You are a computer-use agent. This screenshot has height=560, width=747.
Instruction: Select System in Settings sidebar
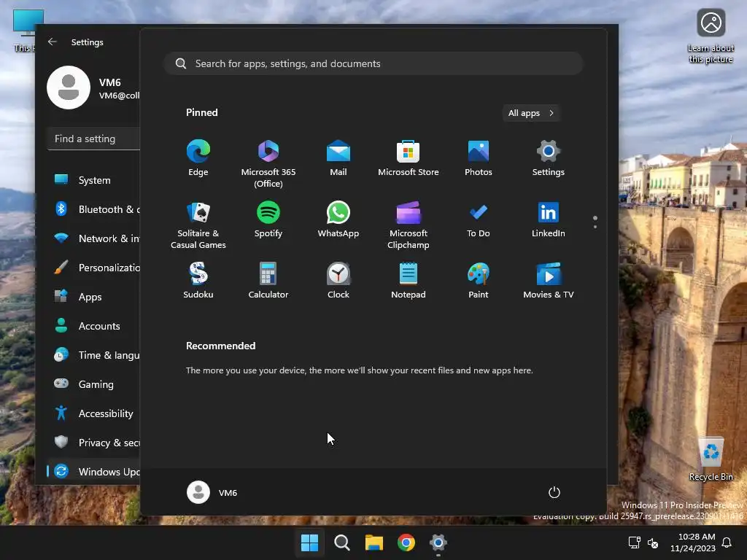tap(94, 180)
